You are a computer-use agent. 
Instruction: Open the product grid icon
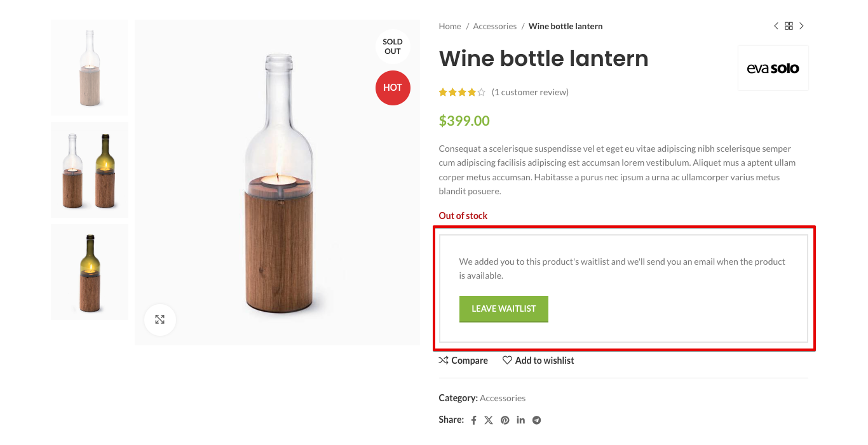[x=789, y=26]
